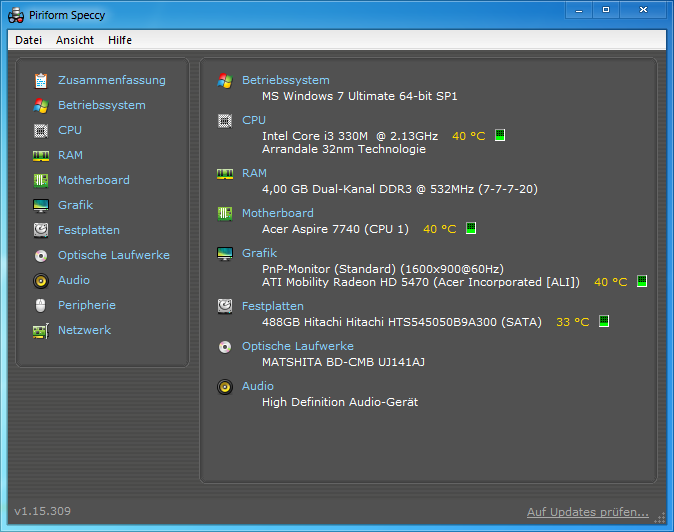Open the Hilfe menu

pos(120,40)
